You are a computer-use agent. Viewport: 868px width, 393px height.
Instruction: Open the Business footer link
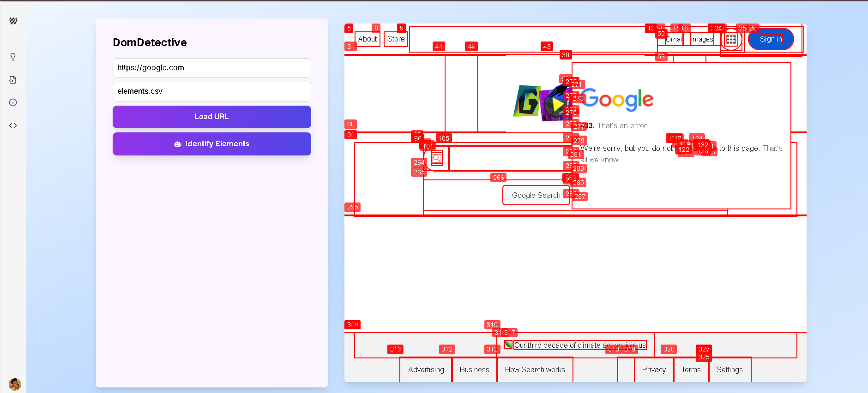point(474,369)
